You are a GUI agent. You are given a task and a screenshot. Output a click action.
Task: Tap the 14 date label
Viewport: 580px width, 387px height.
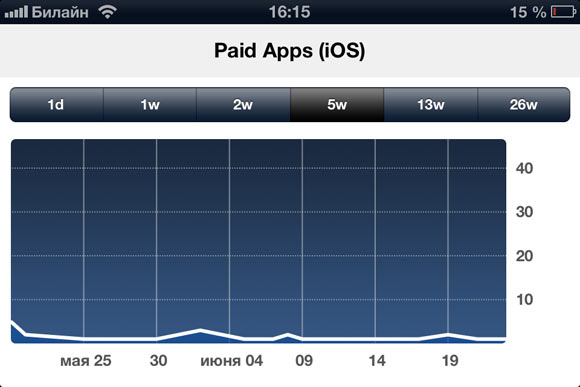[x=377, y=361]
